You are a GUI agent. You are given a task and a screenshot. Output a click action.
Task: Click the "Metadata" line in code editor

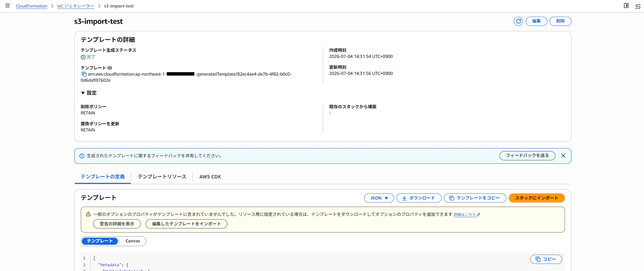(113, 265)
